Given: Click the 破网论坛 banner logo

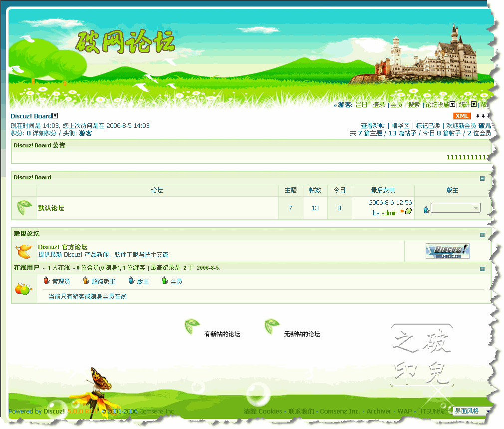Looking at the screenshot, I should pos(125,42).
